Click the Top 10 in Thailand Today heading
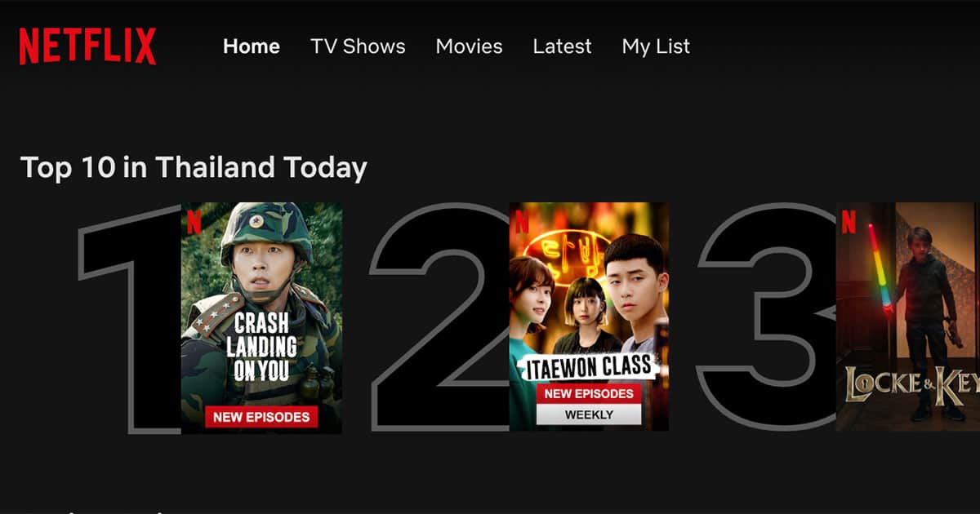Screen dimensions: 980x514 click(194, 167)
